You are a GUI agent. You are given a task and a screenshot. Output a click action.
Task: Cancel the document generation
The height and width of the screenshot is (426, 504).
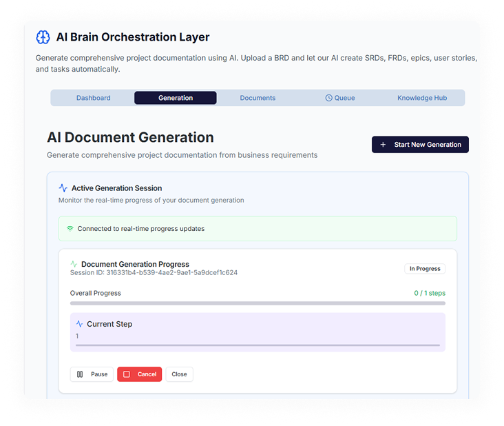coord(140,374)
